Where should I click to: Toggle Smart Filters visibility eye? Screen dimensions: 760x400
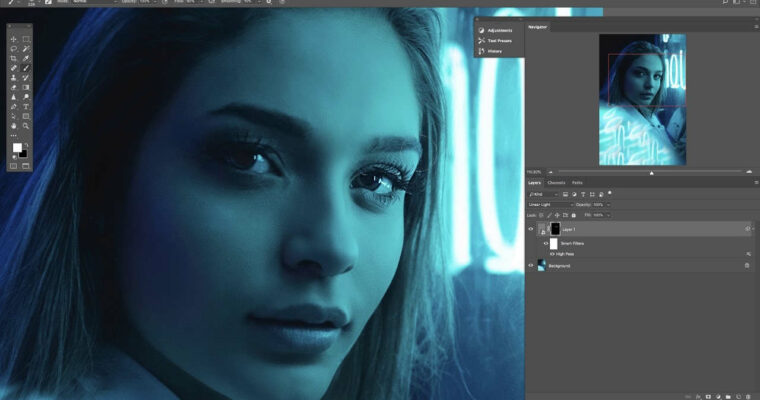click(x=546, y=243)
